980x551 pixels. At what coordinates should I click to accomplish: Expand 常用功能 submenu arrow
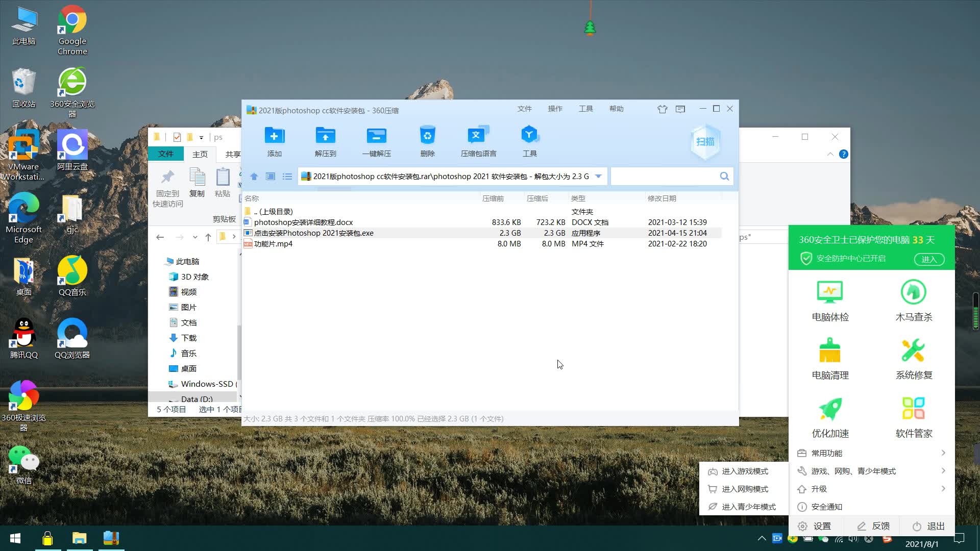click(x=943, y=453)
